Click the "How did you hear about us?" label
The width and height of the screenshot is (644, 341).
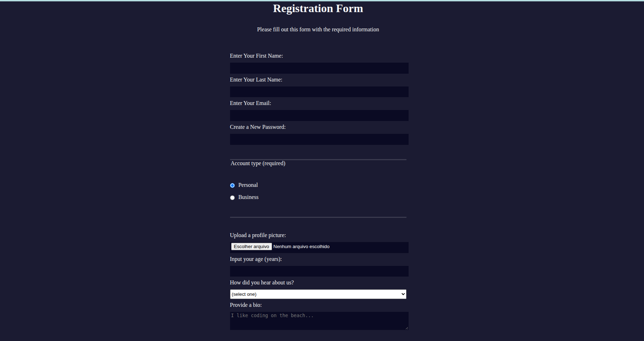coord(262,283)
